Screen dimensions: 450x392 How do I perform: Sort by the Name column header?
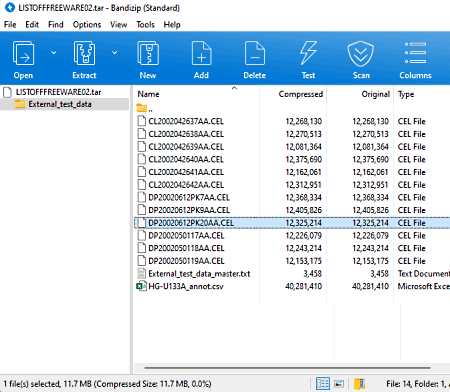pyautogui.click(x=148, y=94)
